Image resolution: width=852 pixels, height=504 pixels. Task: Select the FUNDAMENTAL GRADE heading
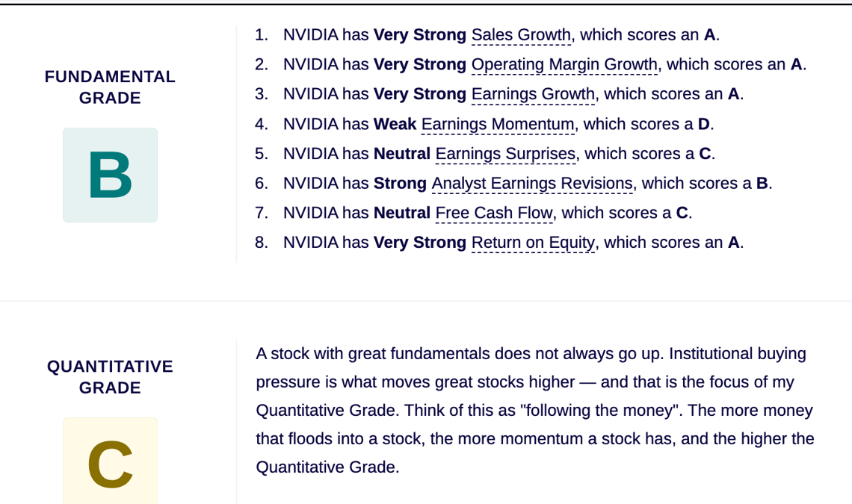[x=111, y=87]
